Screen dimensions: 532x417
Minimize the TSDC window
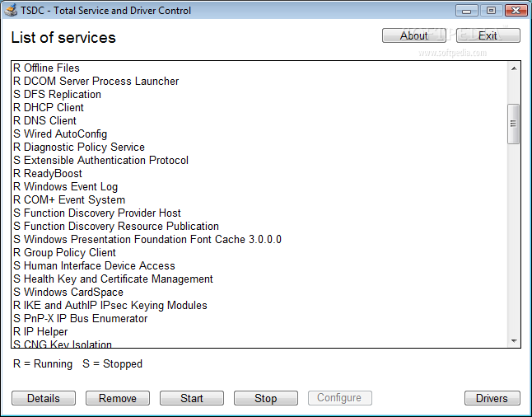466,11
